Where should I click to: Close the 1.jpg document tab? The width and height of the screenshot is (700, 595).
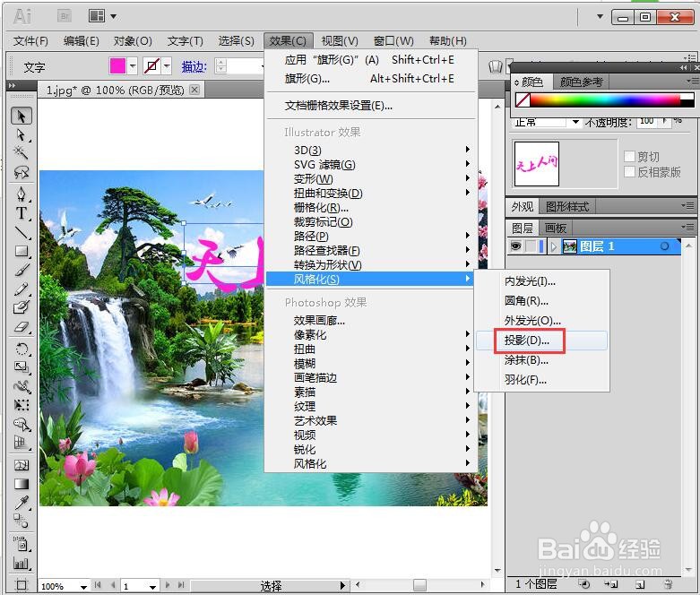point(194,90)
